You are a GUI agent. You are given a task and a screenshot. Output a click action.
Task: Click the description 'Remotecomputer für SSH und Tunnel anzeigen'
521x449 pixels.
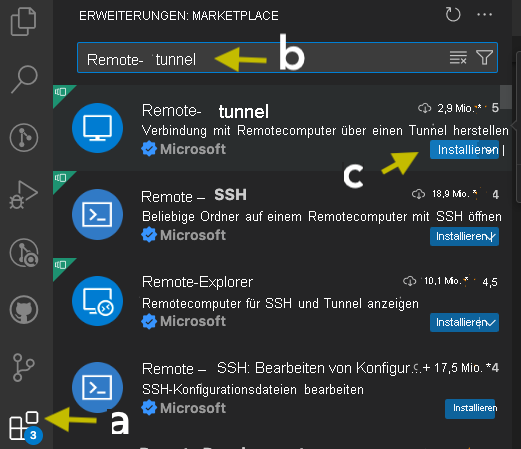pyautogui.click(x=280, y=304)
